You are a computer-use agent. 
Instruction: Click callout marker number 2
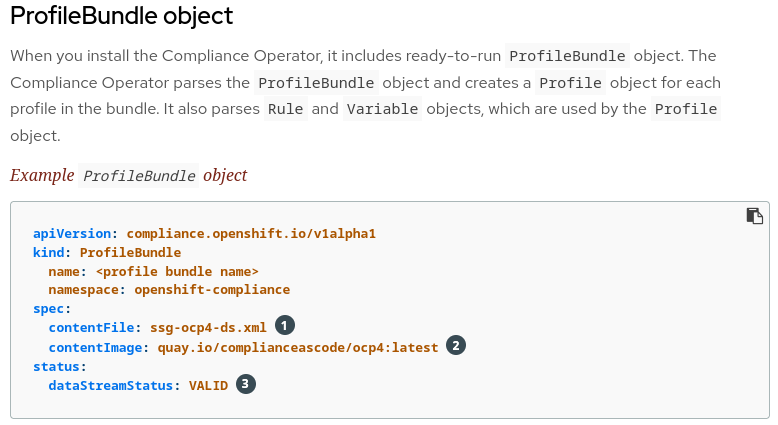tap(456, 346)
